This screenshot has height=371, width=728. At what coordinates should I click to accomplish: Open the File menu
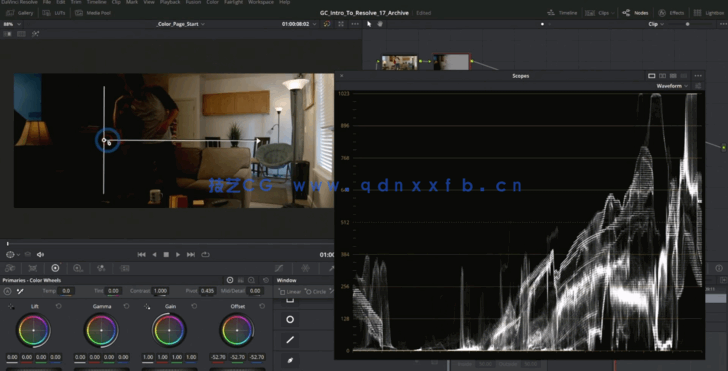coord(46,2)
